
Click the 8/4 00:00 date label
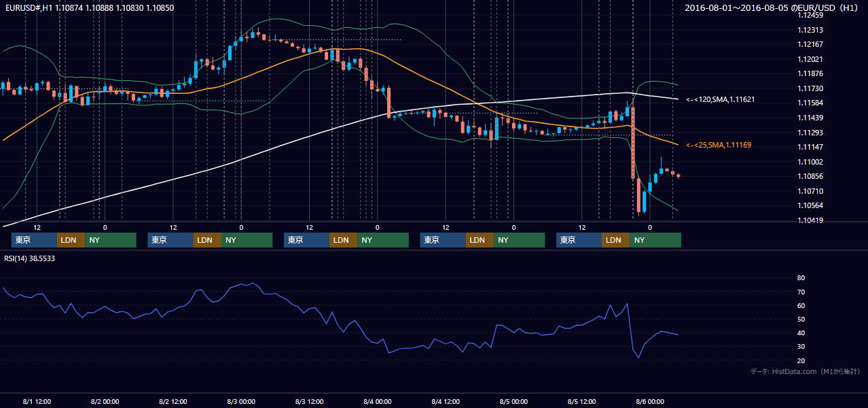(x=377, y=401)
